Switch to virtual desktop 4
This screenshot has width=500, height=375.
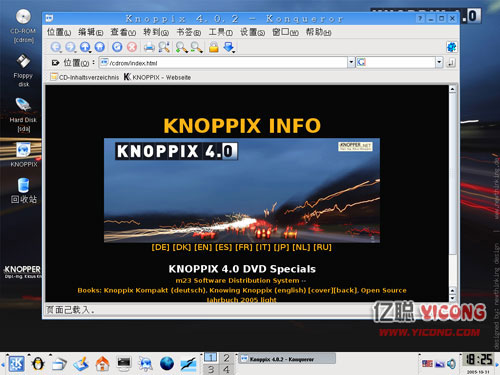[x=227, y=369]
